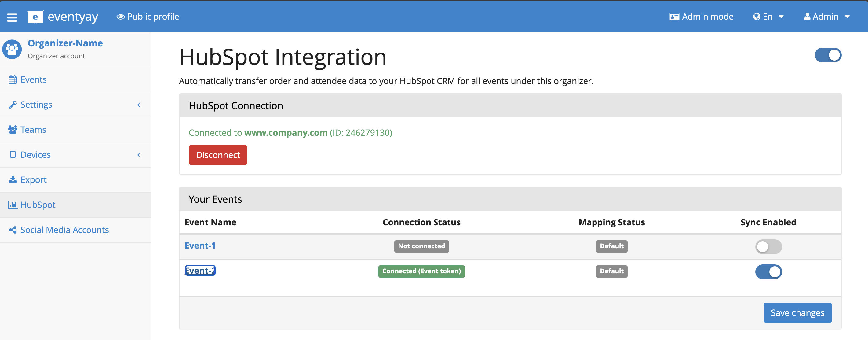868x340 pixels.
Task: Click the HubSpot bar chart icon
Action: 13,205
